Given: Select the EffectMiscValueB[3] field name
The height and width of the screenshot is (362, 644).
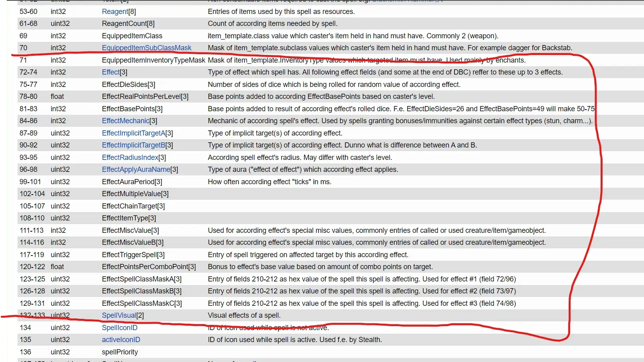Looking at the screenshot, I should pos(133,242).
